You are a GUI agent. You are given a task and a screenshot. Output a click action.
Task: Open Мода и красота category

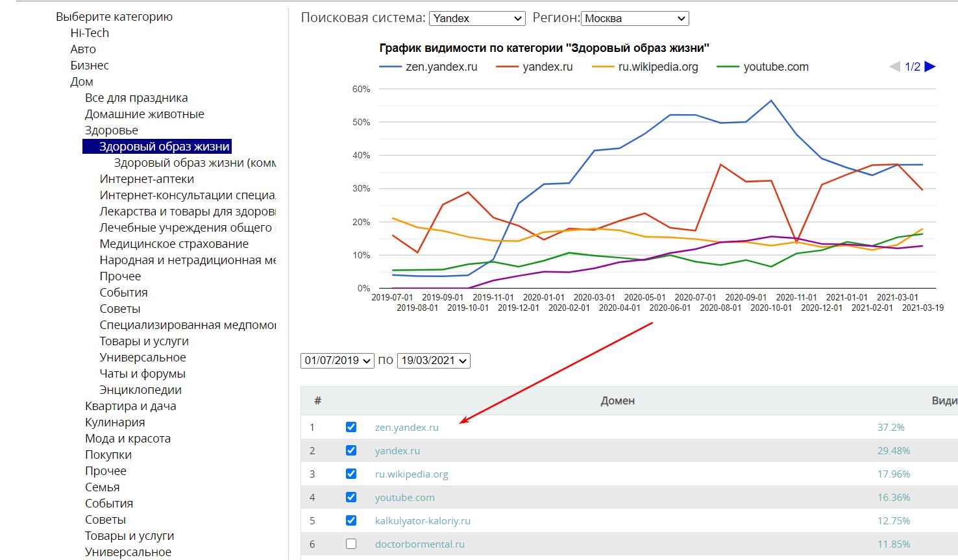[128, 438]
